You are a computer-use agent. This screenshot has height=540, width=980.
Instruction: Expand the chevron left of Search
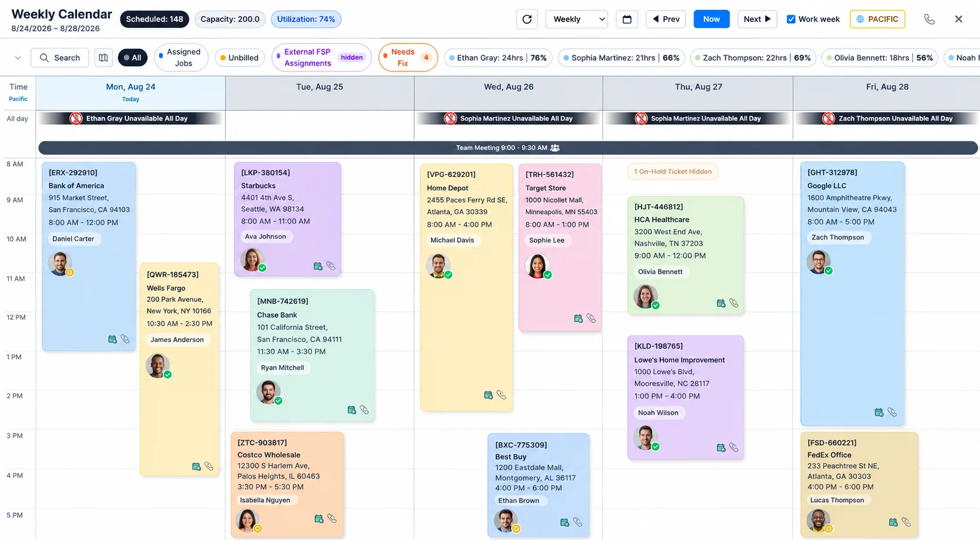click(18, 57)
